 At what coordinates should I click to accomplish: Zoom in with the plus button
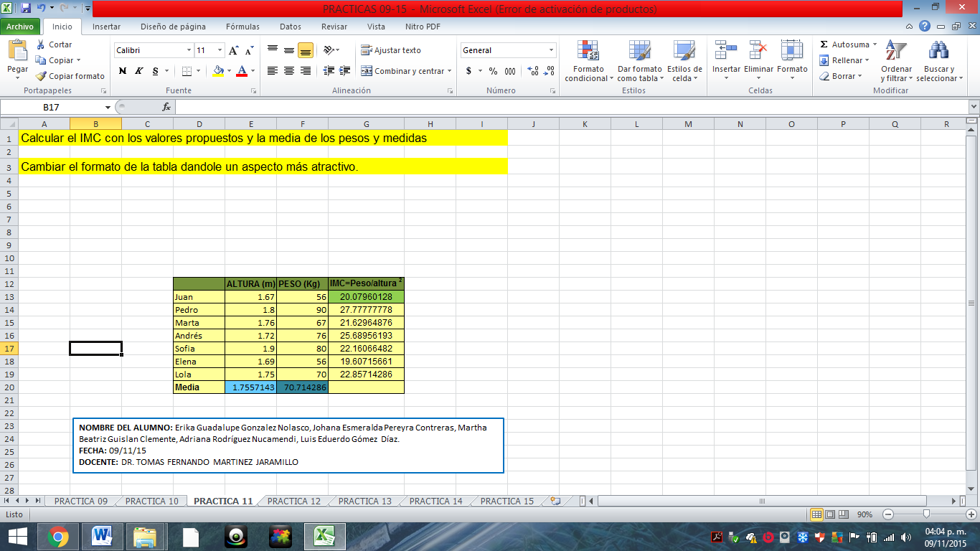(x=972, y=514)
